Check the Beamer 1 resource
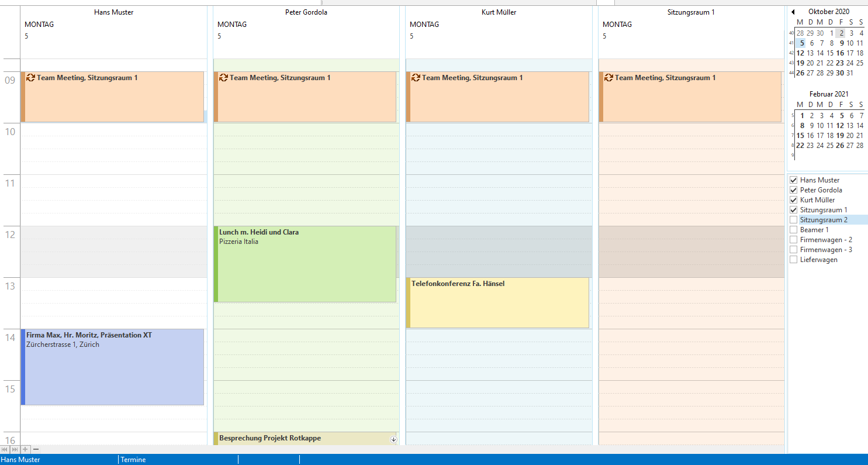 point(794,229)
